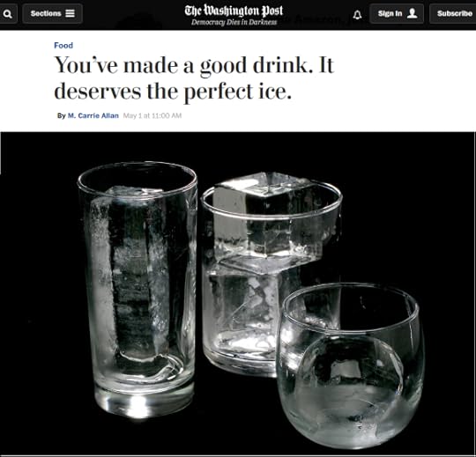Click the Sign In label text

tap(390, 13)
